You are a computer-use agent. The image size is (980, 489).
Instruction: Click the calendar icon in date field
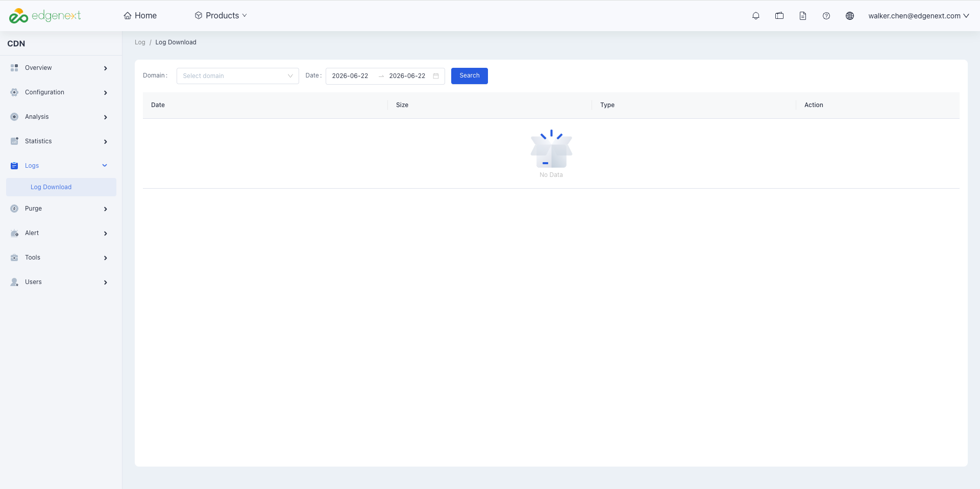436,76
